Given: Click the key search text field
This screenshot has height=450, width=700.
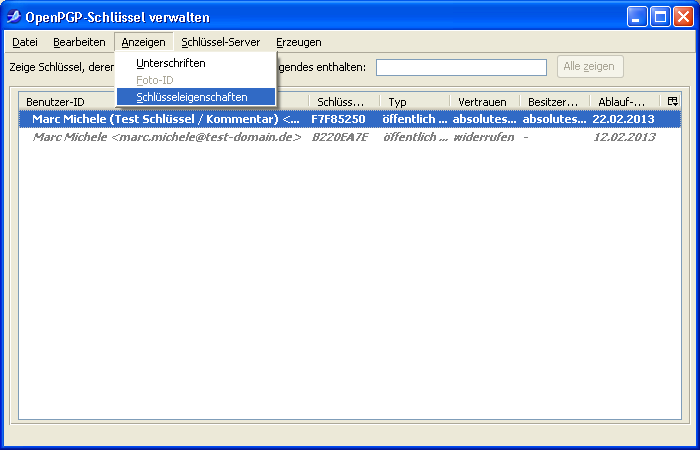Looking at the screenshot, I should (x=461, y=67).
